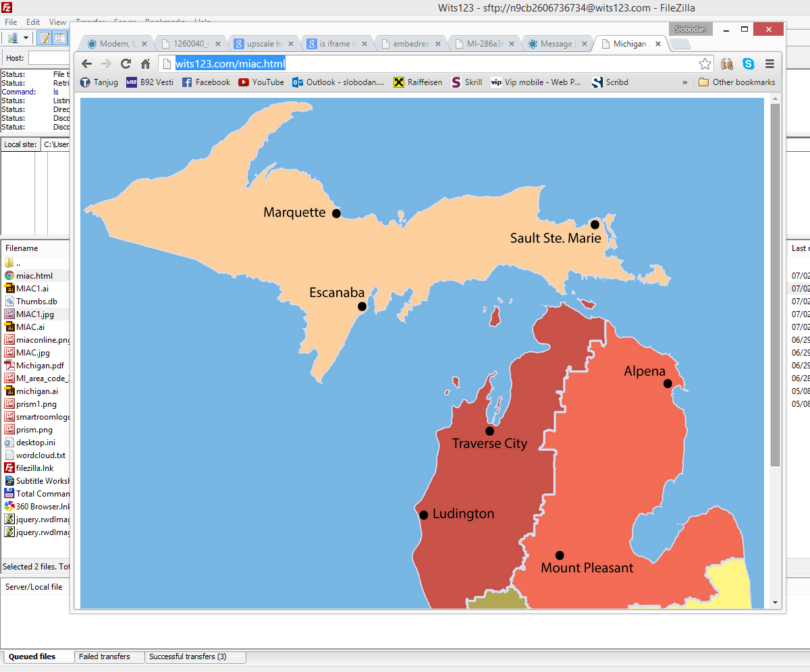810x672 pixels.
Task: Toggle the FileZilla message log display button
Action: (x=45, y=38)
